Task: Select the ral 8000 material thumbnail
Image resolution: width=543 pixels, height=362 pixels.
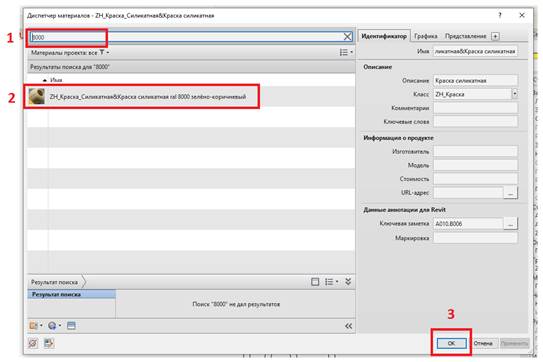Action: click(x=36, y=96)
